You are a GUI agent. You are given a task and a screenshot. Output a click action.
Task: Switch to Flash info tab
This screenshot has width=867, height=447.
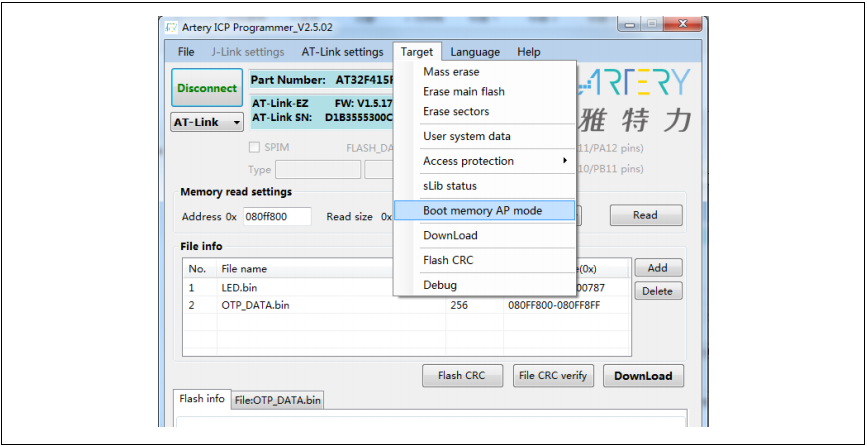pyautogui.click(x=202, y=398)
